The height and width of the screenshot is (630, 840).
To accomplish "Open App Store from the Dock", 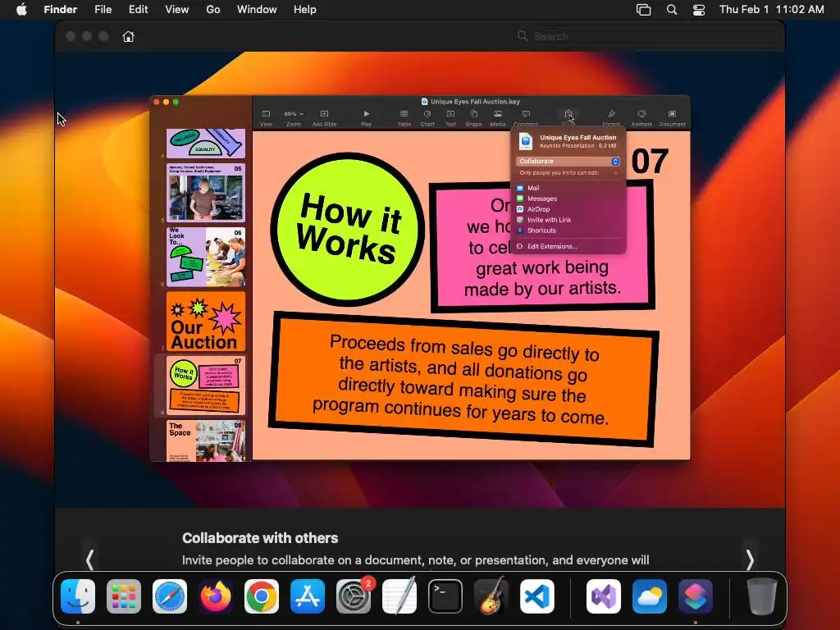I will (x=308, y=596).
